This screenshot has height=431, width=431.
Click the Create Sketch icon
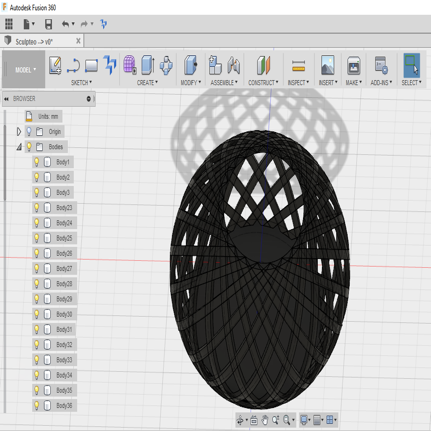(55, 65)
